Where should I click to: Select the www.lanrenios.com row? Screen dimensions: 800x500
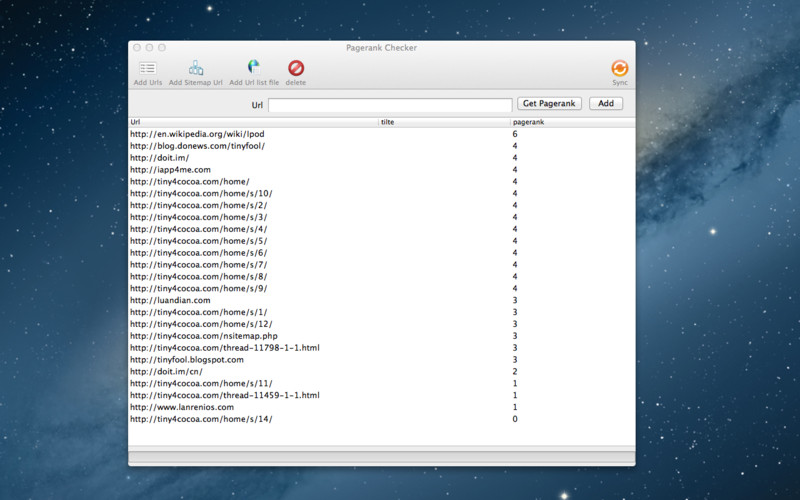182,407
